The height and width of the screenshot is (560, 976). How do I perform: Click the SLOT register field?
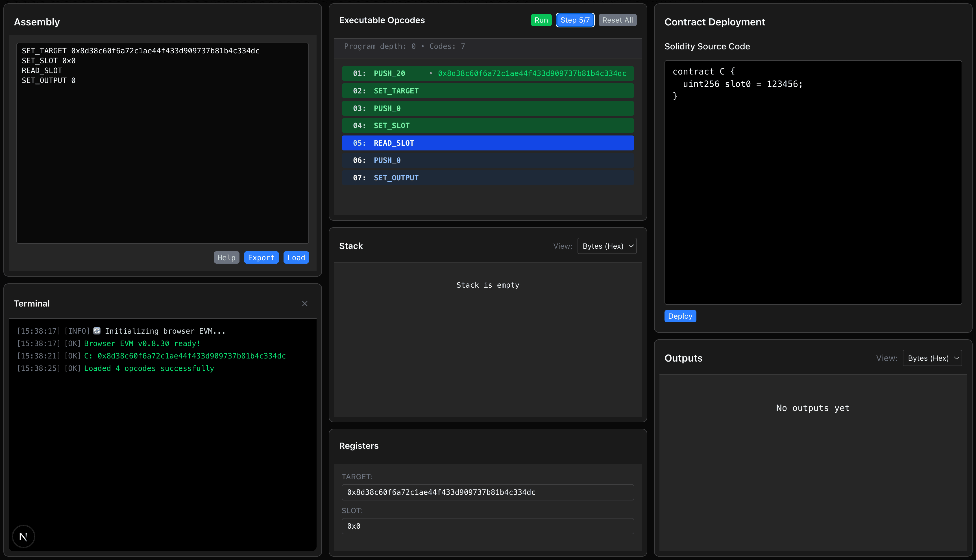point(487,526)
